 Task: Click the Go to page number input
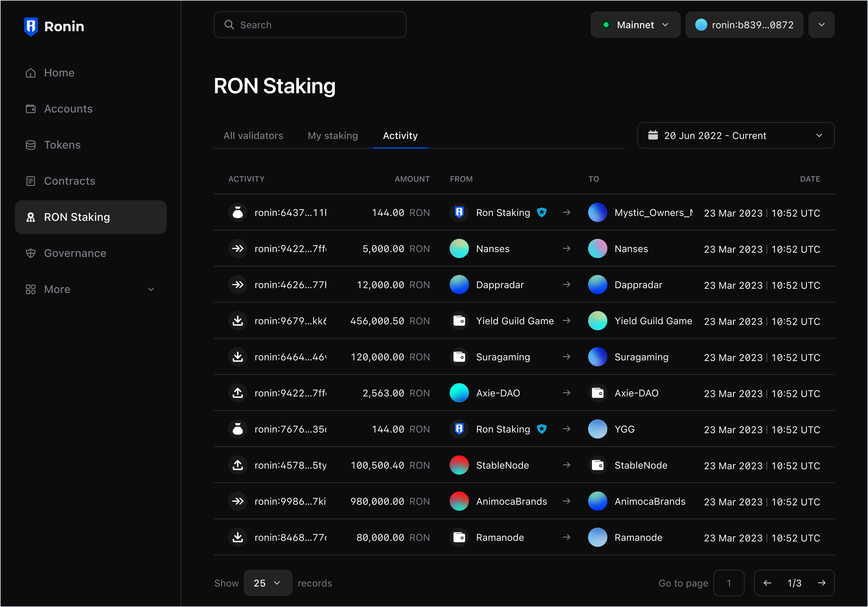click(x=728, y=583)
